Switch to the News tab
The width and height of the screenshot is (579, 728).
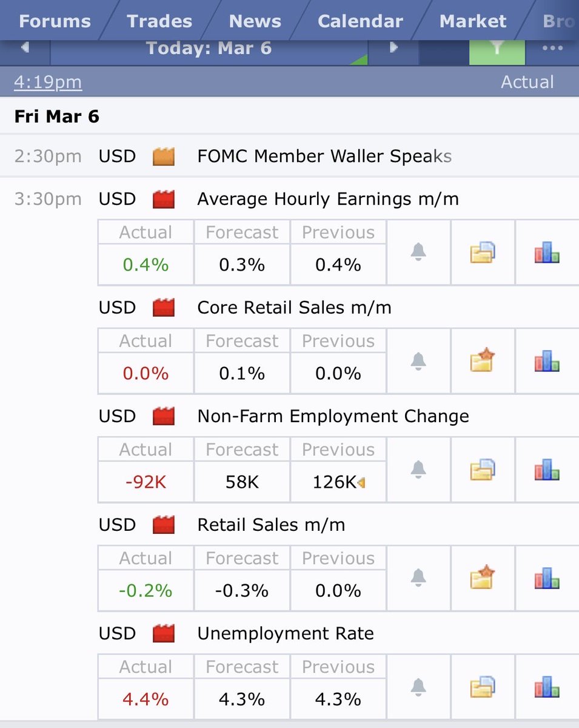click(255, 21)
